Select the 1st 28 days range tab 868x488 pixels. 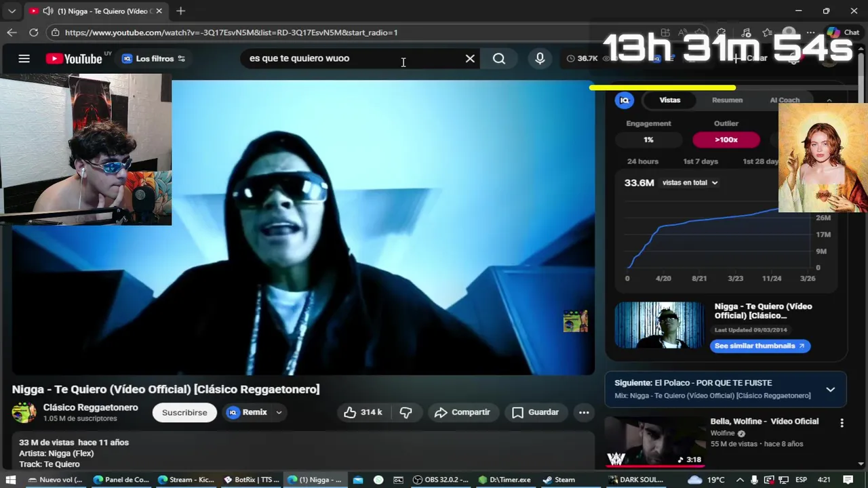pyautogui.click(x=761, y=161)
